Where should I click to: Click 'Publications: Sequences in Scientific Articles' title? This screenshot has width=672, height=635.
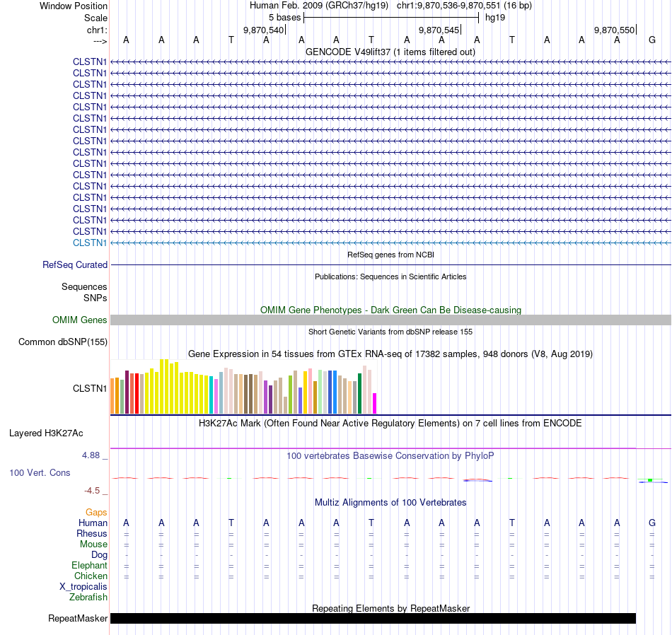(x=390, y=276)
